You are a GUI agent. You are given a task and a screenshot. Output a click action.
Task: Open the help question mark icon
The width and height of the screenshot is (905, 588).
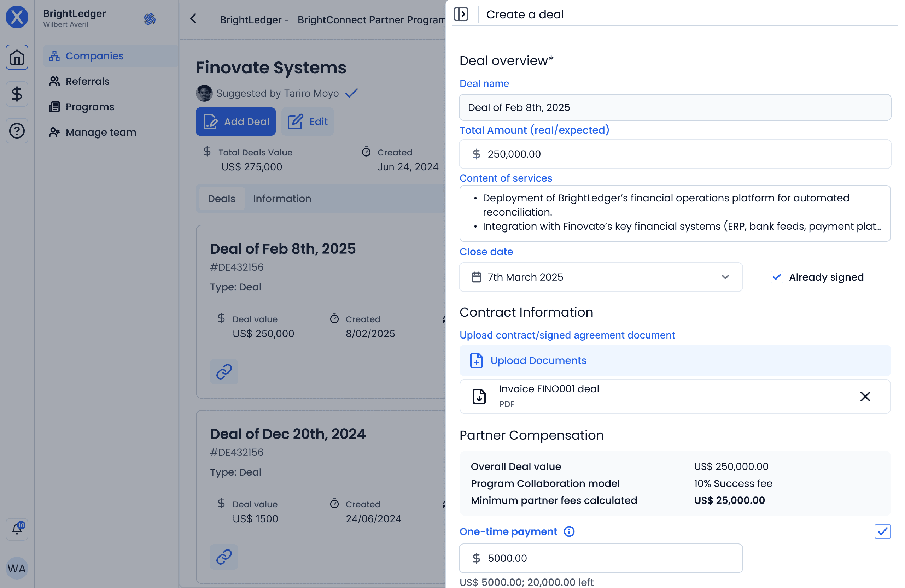click(x=17, y=131)
